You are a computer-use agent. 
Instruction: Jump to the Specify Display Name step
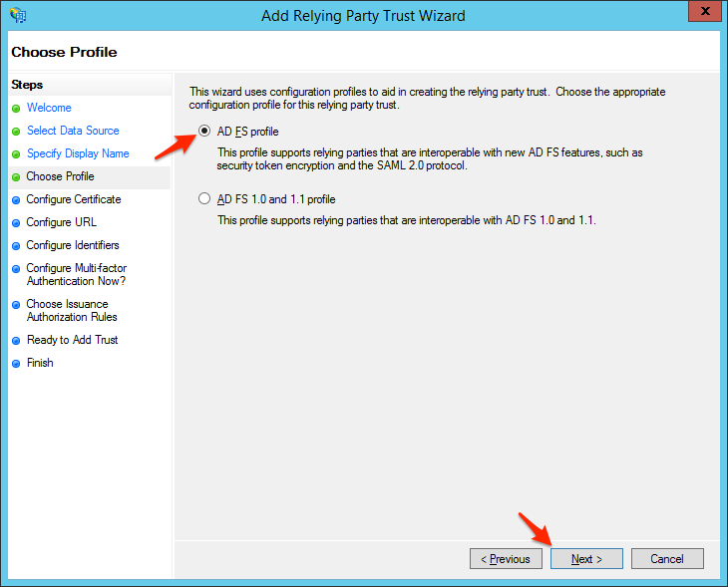tap(78, 153)
